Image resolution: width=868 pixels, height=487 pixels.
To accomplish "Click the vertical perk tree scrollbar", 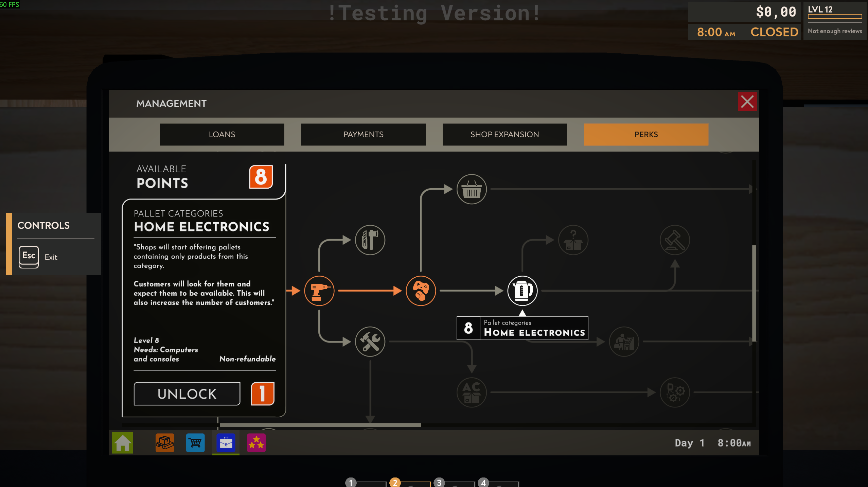I will click(x=754, y=293).
